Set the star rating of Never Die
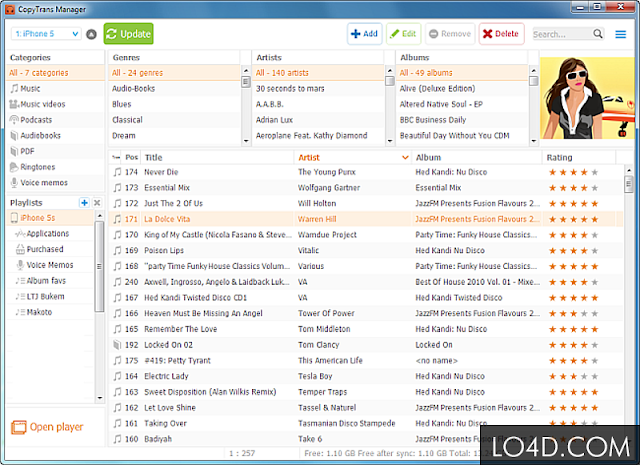This screenshot has height=465, width=640. 573,172
